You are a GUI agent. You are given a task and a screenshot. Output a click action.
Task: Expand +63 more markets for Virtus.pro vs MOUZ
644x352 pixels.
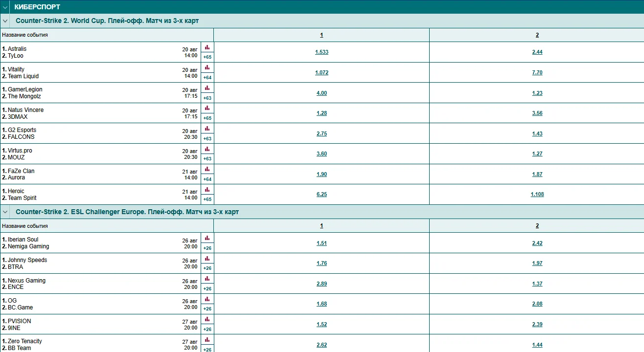click(207, 159)
